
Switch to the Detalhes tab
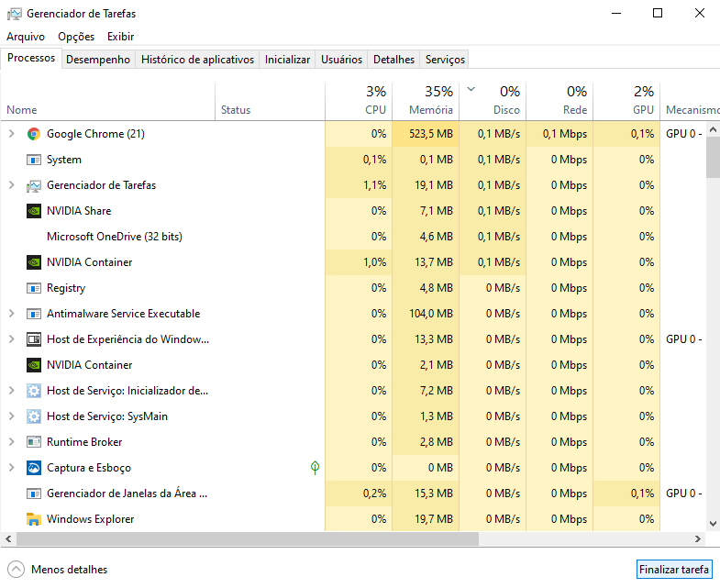394,60
